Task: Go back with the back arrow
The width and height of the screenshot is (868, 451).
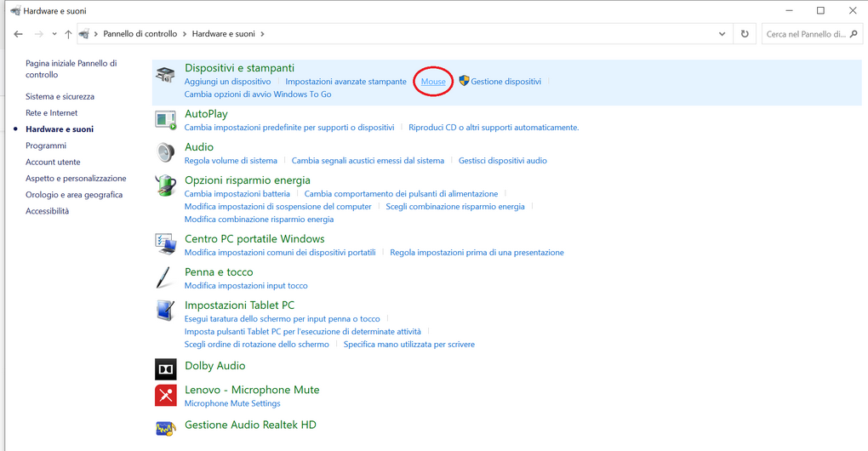Action: click(18, 34)
